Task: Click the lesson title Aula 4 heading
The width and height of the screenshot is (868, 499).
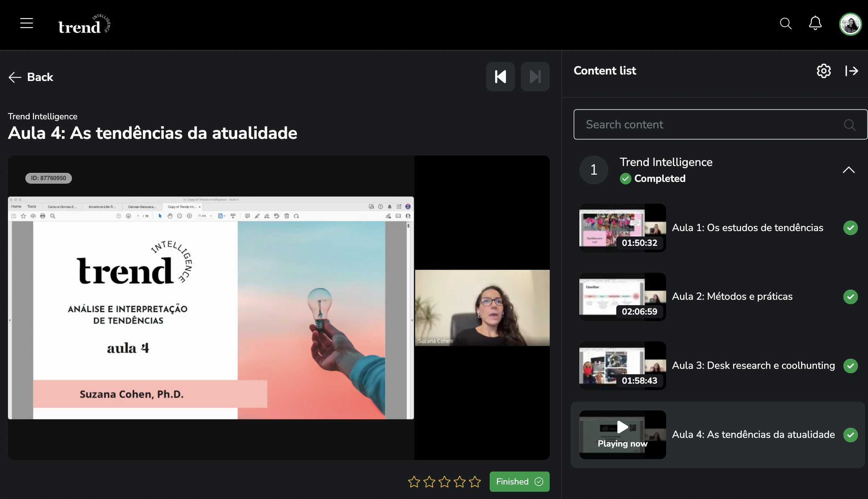Action: [x=153, y=133]
